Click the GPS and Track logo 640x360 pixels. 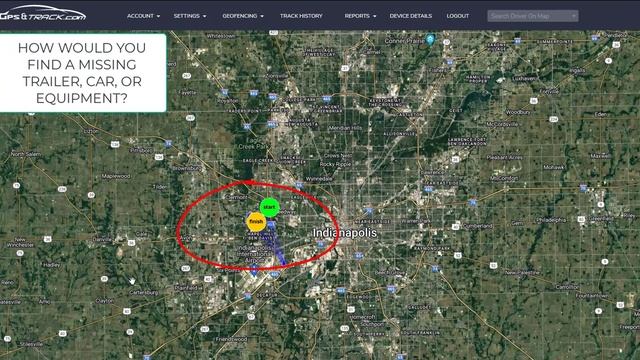[42, 13]
